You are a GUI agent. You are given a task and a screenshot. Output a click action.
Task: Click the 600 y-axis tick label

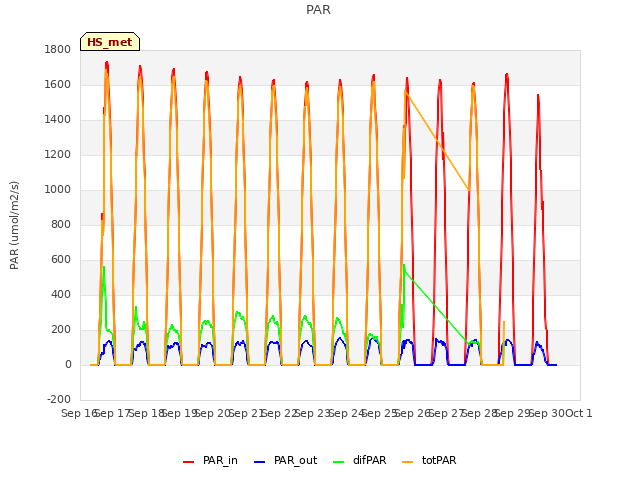coord(61,260)
